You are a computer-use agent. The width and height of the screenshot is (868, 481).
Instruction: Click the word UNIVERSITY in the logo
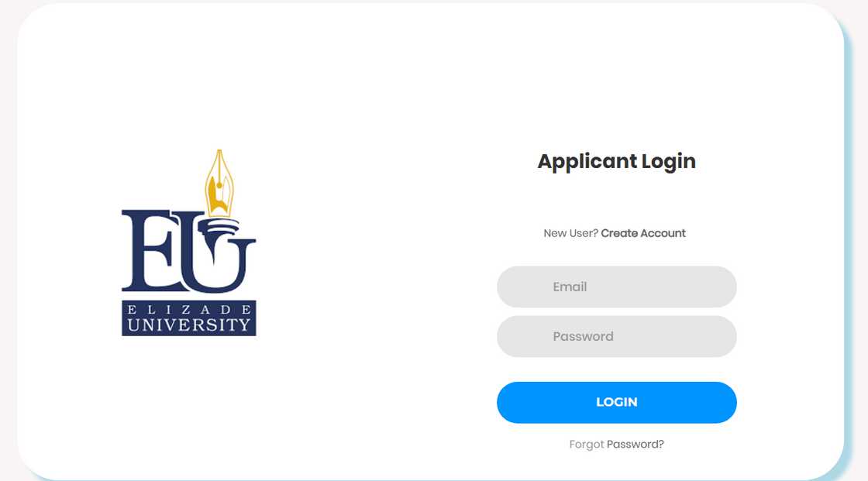tap(189, 325)
